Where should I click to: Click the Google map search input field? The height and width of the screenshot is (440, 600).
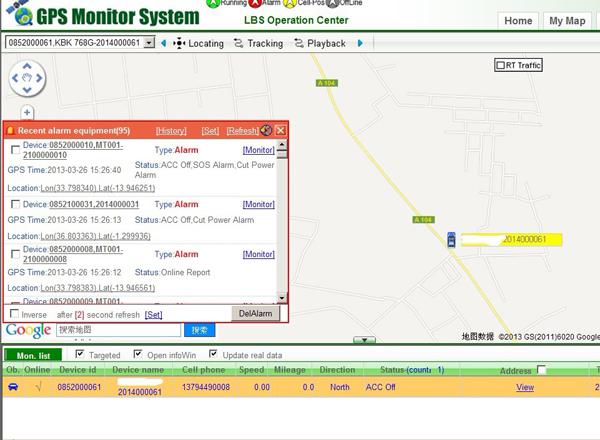[117, 329]
